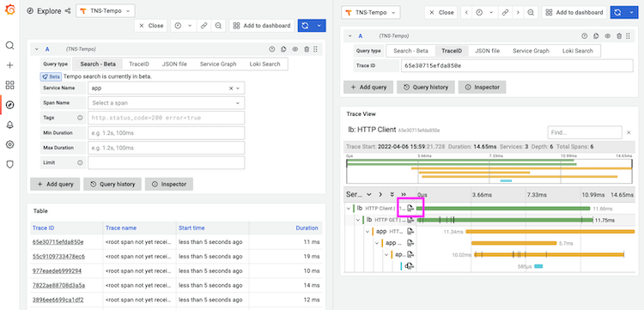
Task: Open Search in the sidebar
Action: [x=9, y=46]
